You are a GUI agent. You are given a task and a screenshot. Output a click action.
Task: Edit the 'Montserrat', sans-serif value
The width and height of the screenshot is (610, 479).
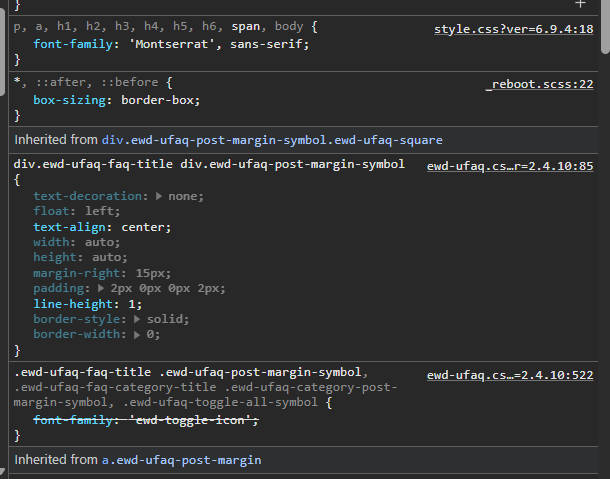[216, 44]
